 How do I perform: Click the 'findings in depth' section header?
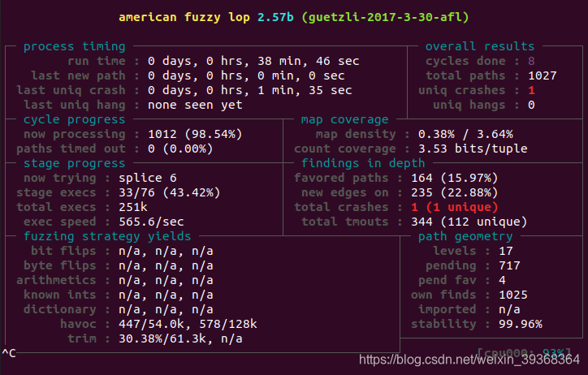(363, 163)
